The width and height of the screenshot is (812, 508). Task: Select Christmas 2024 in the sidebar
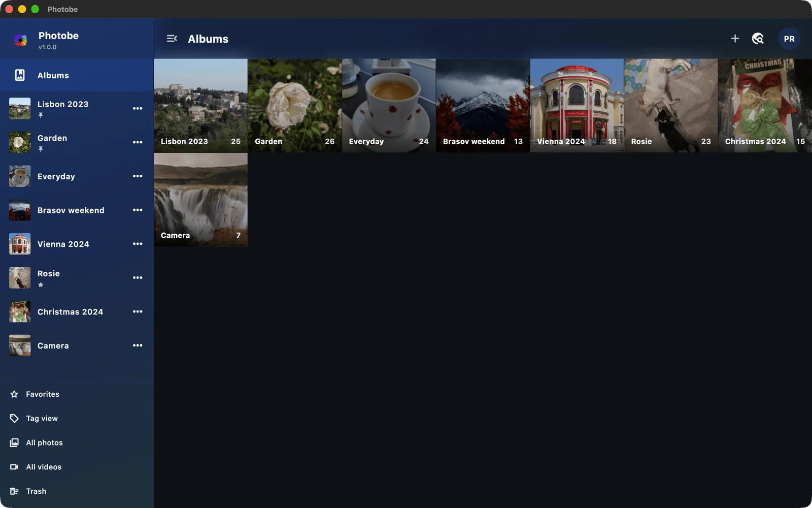point(77,312)
